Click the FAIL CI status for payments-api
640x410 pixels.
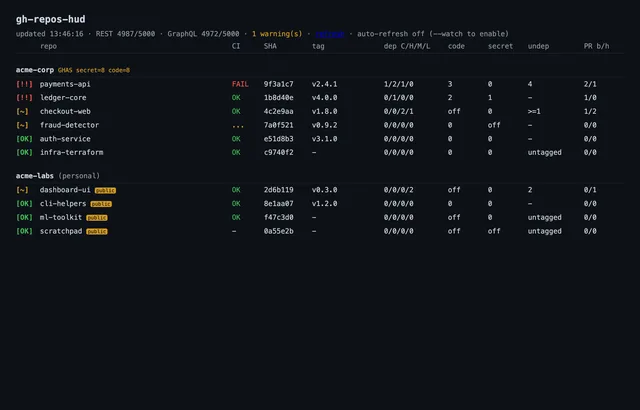240,84
